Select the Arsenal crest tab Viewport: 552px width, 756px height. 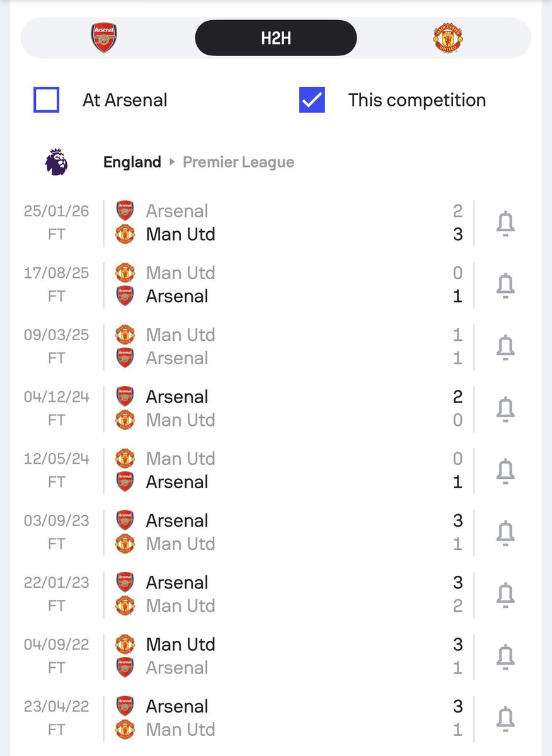click(x=104, y=38)
